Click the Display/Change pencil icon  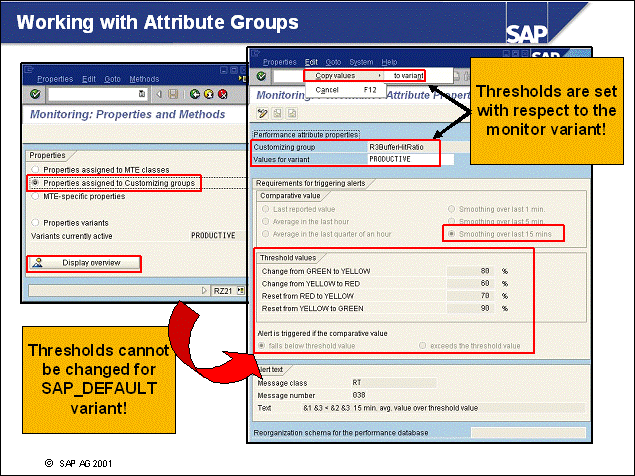[x=262, y=112]
